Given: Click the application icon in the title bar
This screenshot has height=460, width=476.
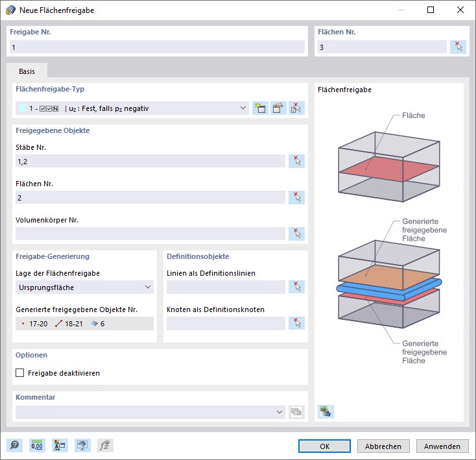Looking at the screenshot, I should pyautogui.click(x=10, y=10).
